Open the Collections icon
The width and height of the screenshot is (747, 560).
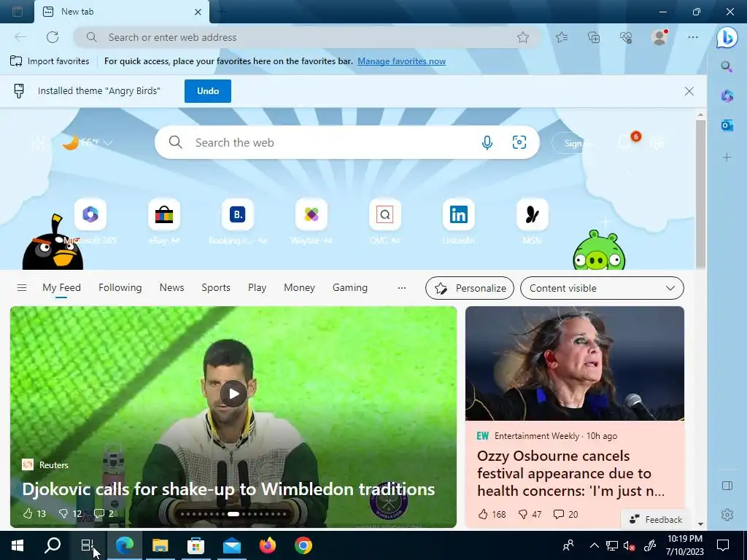click(x=594, y=37)
